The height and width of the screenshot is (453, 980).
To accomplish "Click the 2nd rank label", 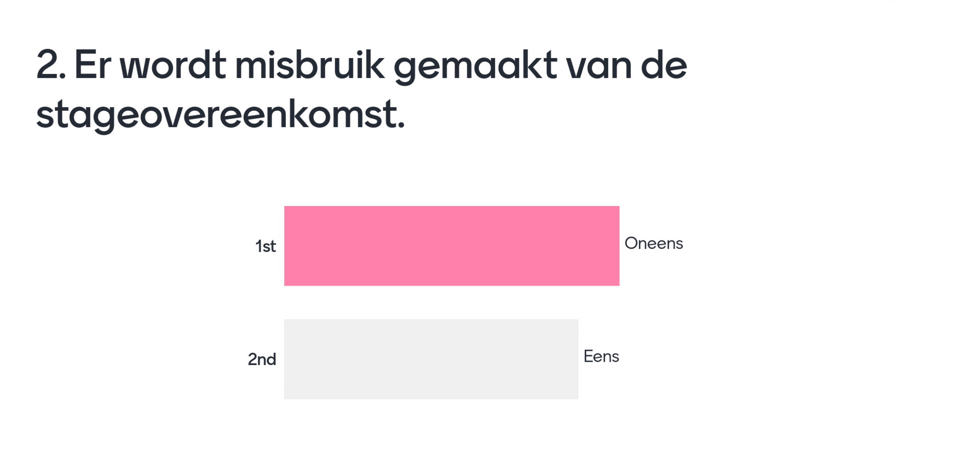I will [262, 359].
